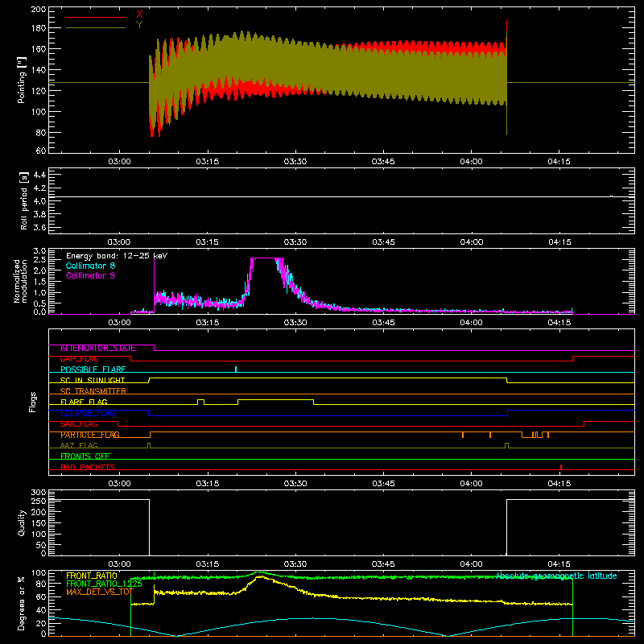Click the Roll period axis title
The height and width of the screenshot is (644, 644).
point(24,200)
